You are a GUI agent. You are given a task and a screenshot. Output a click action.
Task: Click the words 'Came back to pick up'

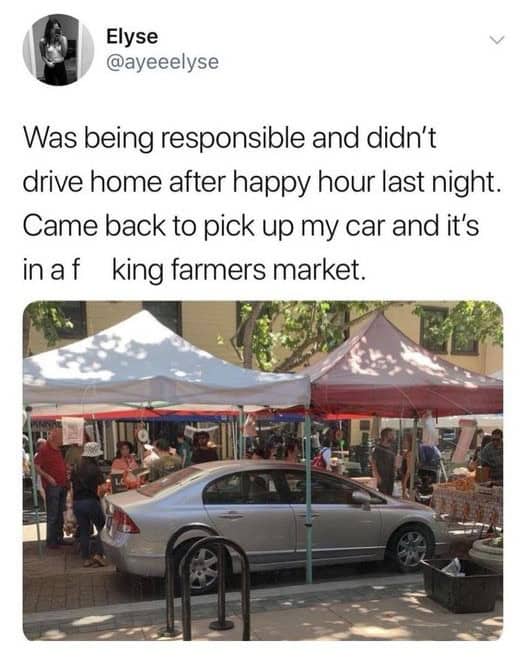click(155, 227)
